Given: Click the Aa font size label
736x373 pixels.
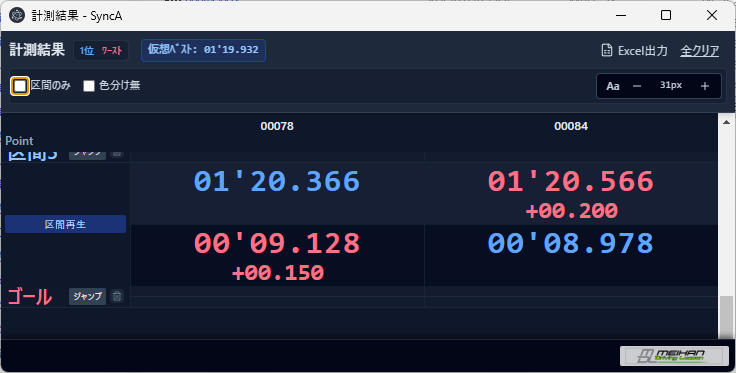Looking at the screenshot, I should point(613,86).
